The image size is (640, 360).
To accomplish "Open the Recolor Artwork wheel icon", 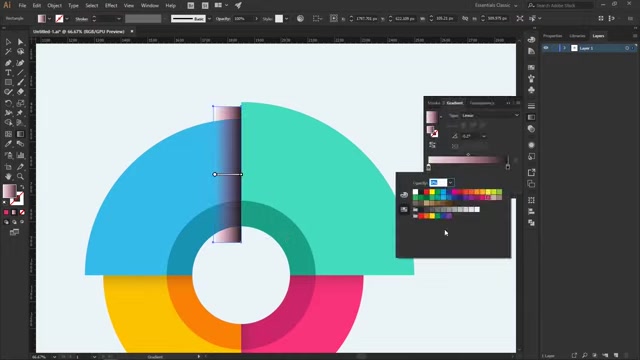I will tap(300, 18).
